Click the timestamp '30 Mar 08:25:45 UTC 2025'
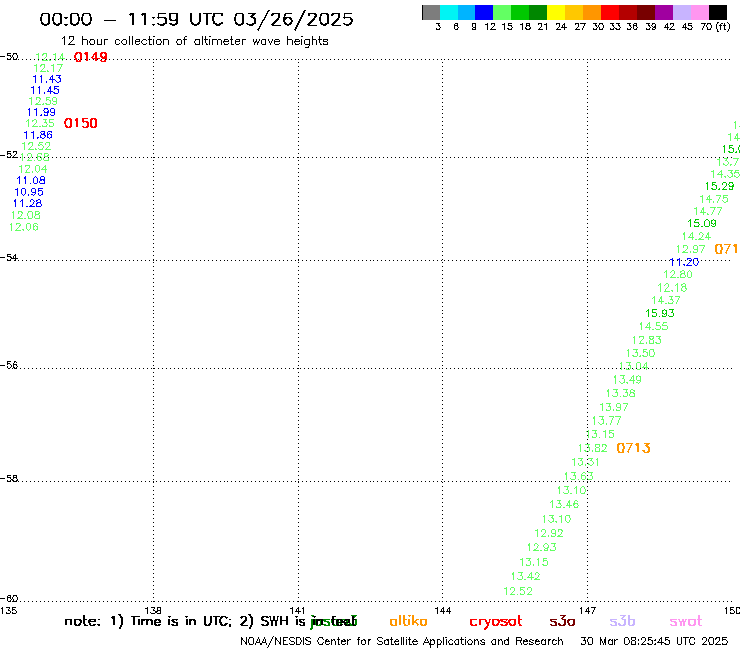The height and width of the screenshot is (650, 740). pos(654,641)
